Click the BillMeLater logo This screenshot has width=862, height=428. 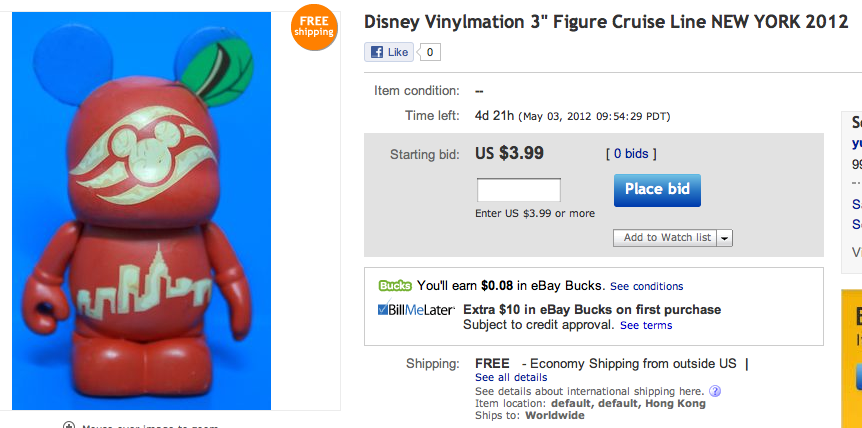pyautogui.click(x=417, y=310)
